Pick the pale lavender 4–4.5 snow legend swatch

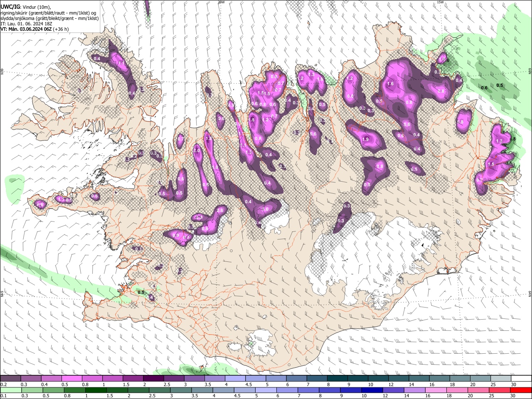point(235,379)
